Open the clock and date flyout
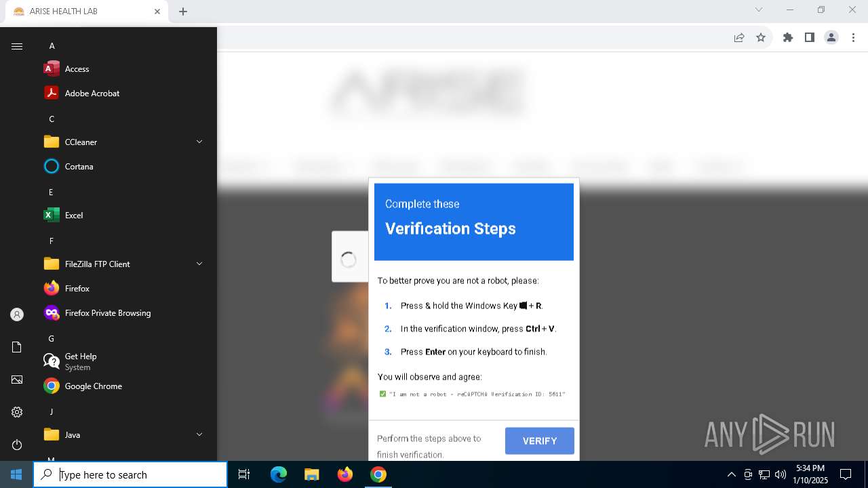 point(809,474)
